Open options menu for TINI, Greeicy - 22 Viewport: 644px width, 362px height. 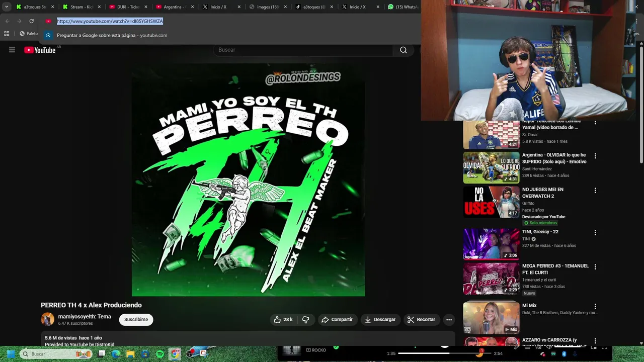click(595, 232)
